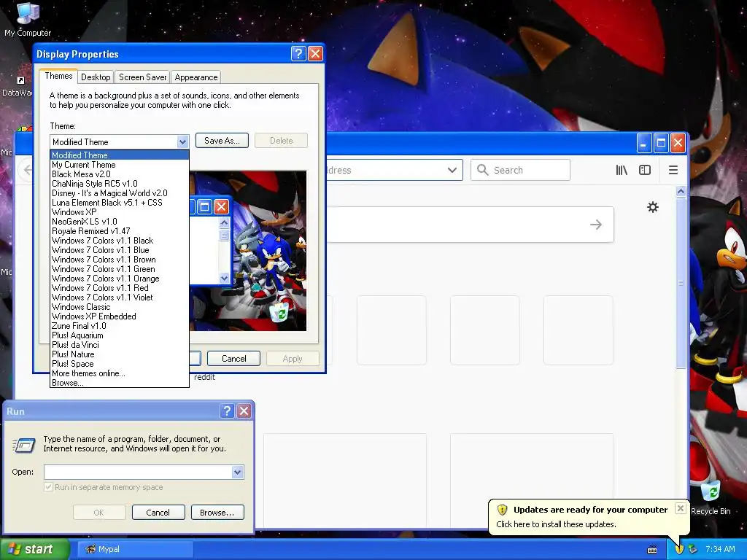Pick Windows 7 Colors v1.1 Red
This screenshot has height=560, width=747.
pyautogui.click(x=120, y=288)
